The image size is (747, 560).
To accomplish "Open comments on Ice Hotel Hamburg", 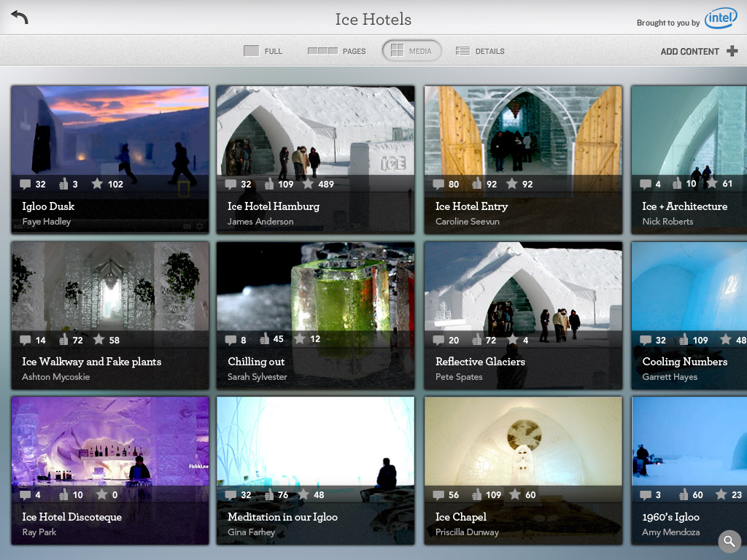I will coord(231,184).
